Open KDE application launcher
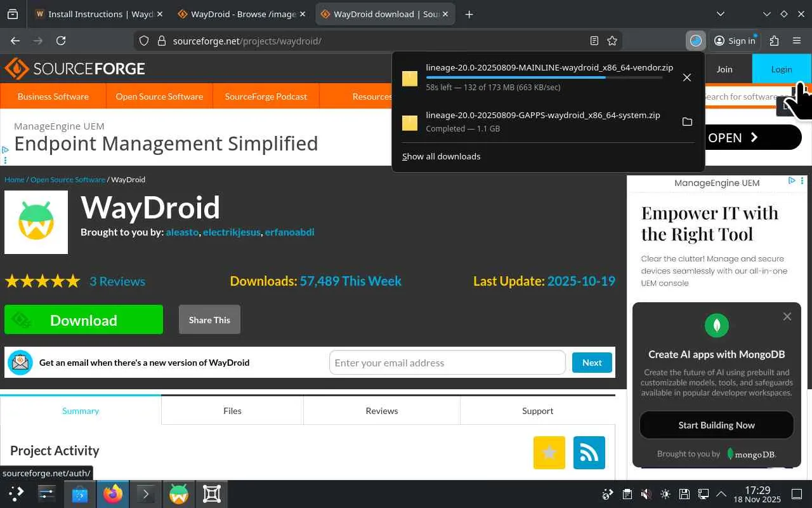The width and height of the screenshot is (812, 508). (x=16, y=493)
